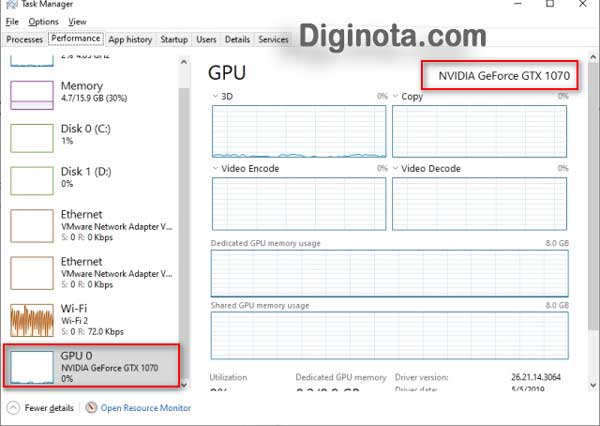This screenshot has width=600, height=426.
Task: Open the Options menu
Action: [43, 22]
